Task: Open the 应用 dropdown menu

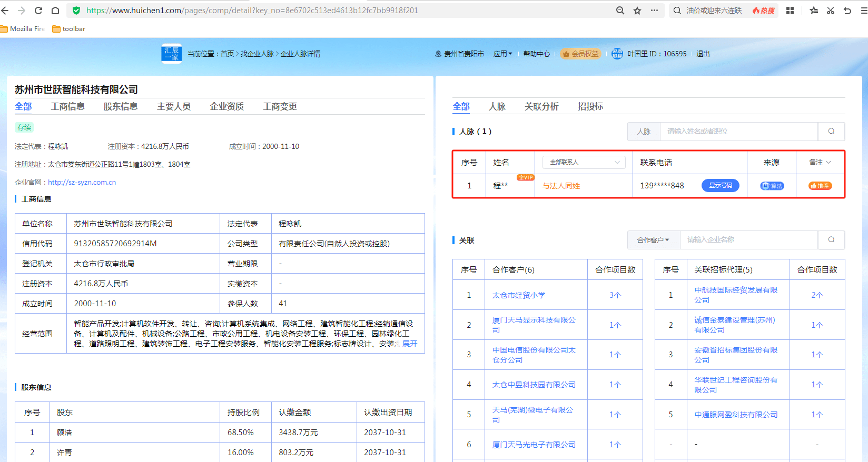Action: 502,54
